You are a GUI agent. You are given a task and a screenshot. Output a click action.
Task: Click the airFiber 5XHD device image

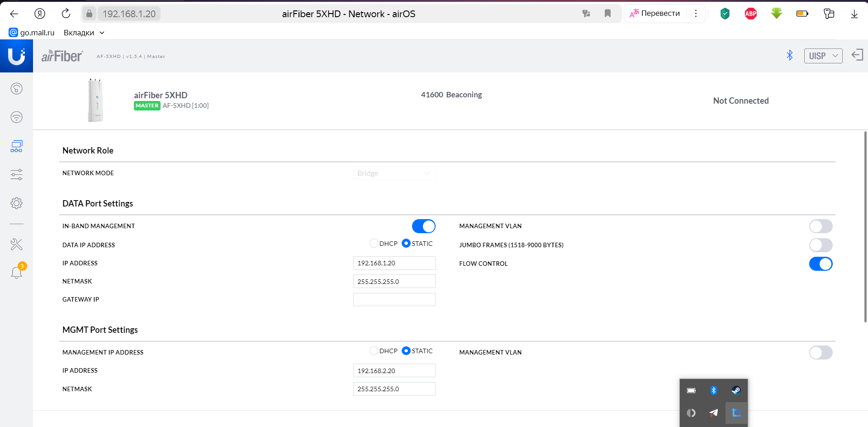click(95, 100)
